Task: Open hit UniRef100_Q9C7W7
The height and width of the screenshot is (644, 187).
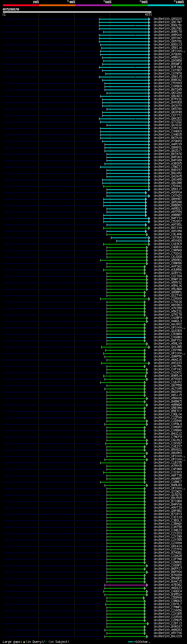Action: (x=168, y=22)
